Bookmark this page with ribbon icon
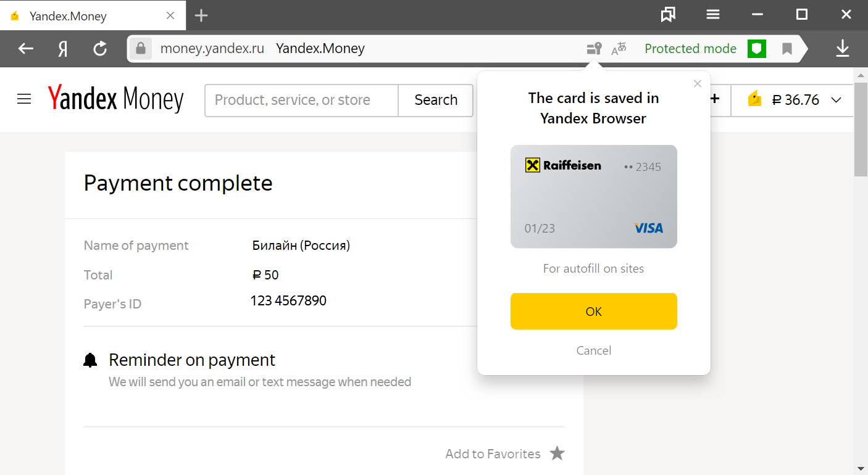The height and width of the screenshot is (475, 868). pos(787,49)
